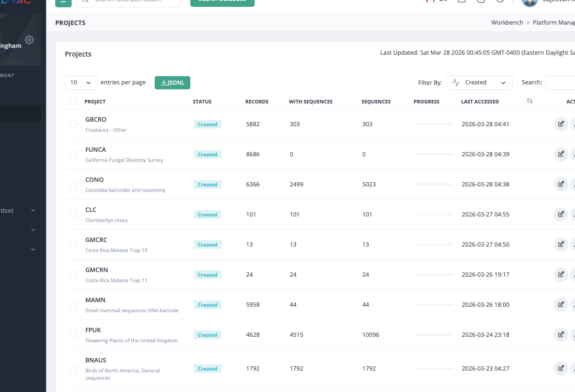Click 'Conoidea barcodes and taxonomy' description
Screen dimensions: 575x392
pos(125,190)
